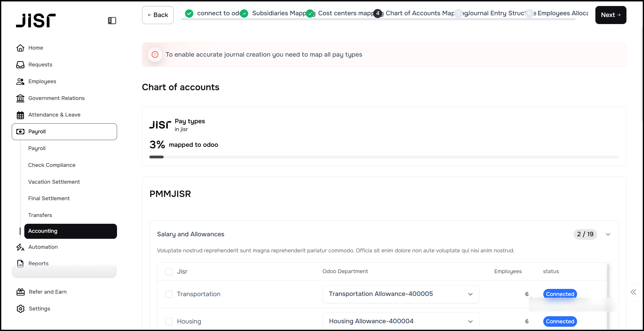Collapse Salary and Allowances section chevron
This screenshot has width=644, height=331.
click(608, 234)
